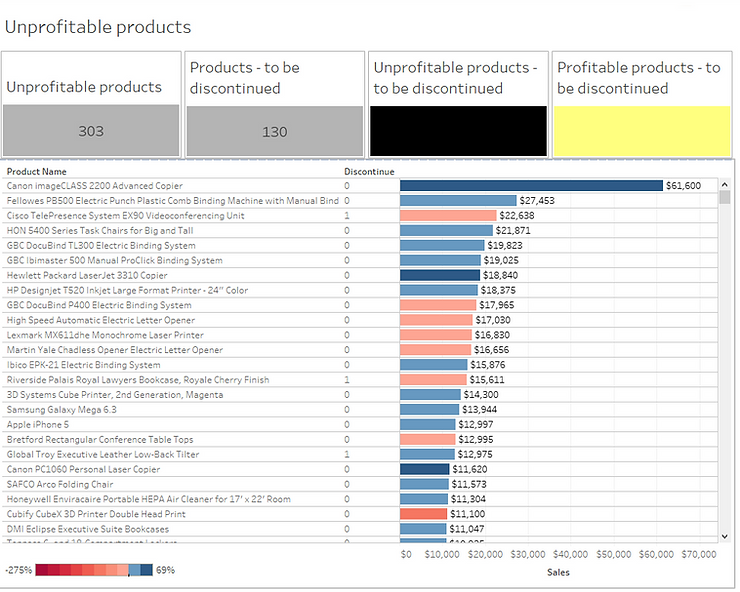The height and width of the screenshot is (592, 740).
Task: Select the $11,620 Canon PC1060 sales bar
Action: click(x=425, y=469)
